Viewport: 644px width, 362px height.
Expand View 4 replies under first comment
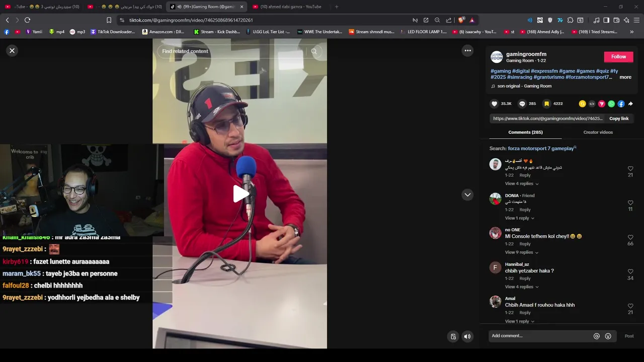click(522, 184)
